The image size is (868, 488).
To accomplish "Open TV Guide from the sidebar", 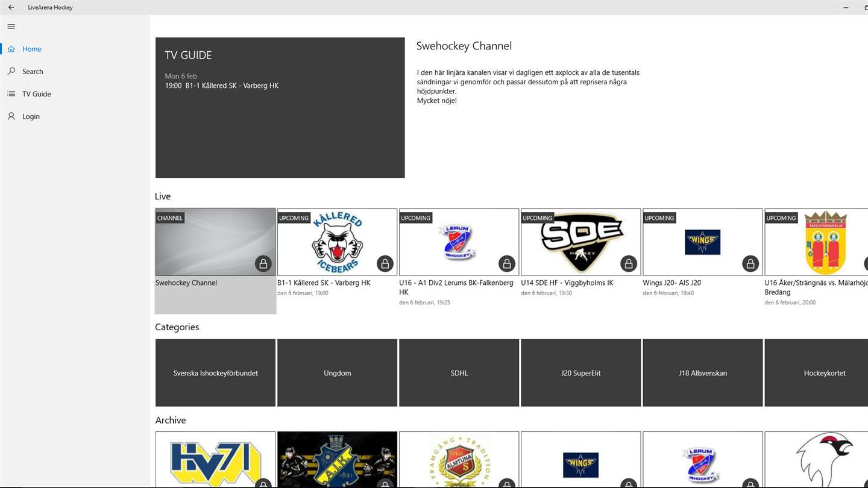I will 75,94.
